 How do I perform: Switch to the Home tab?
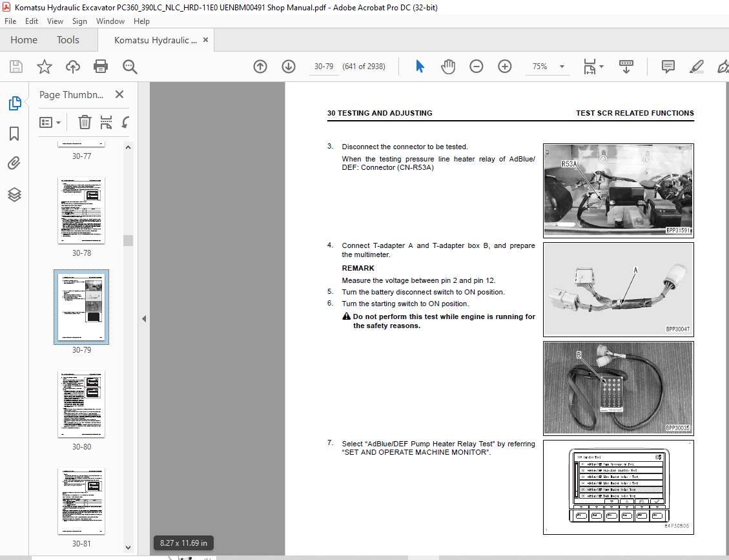pos(24,40)
